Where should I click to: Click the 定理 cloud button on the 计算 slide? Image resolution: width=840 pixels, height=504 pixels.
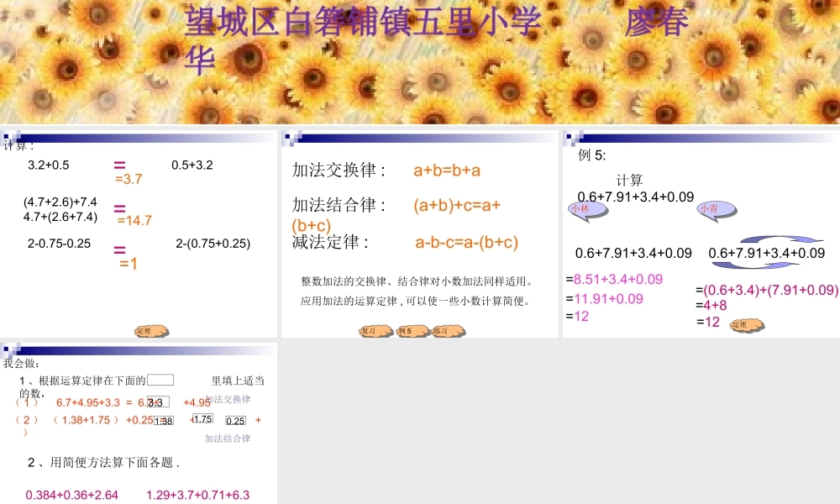coord(151,331)
